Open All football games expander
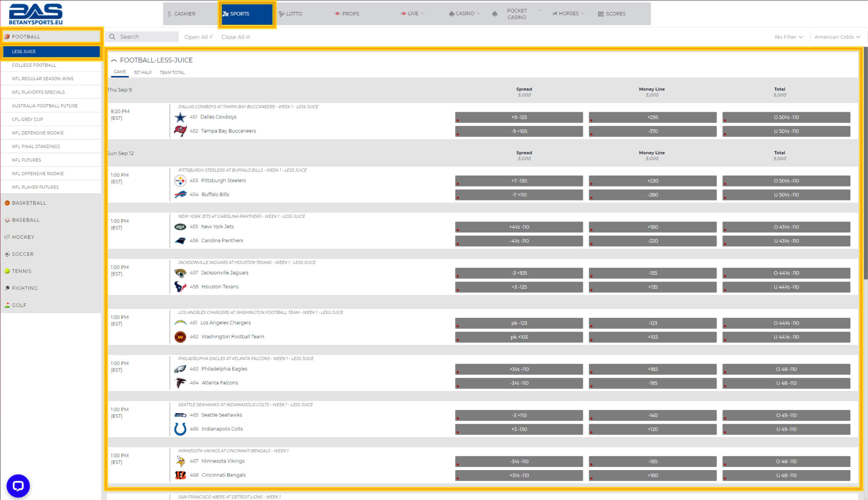The image size is (868, 500). pyautogui.click(x=199, y=36)
